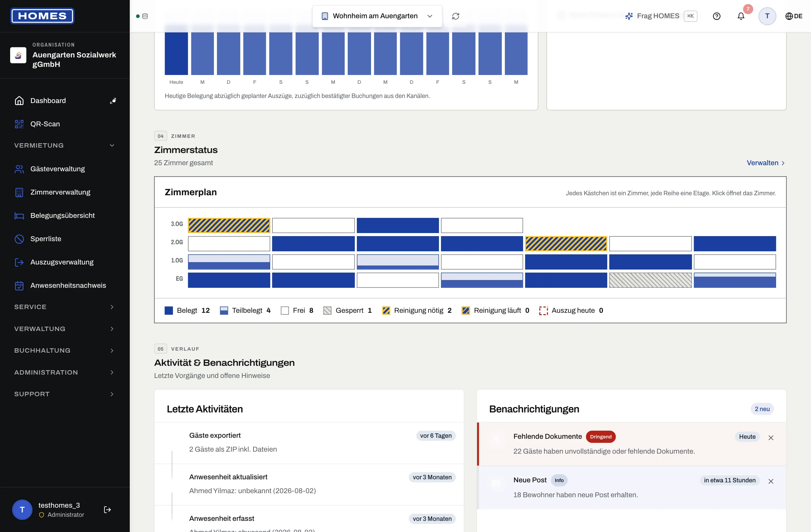Click the Dringend badge

tap(601, 437)
